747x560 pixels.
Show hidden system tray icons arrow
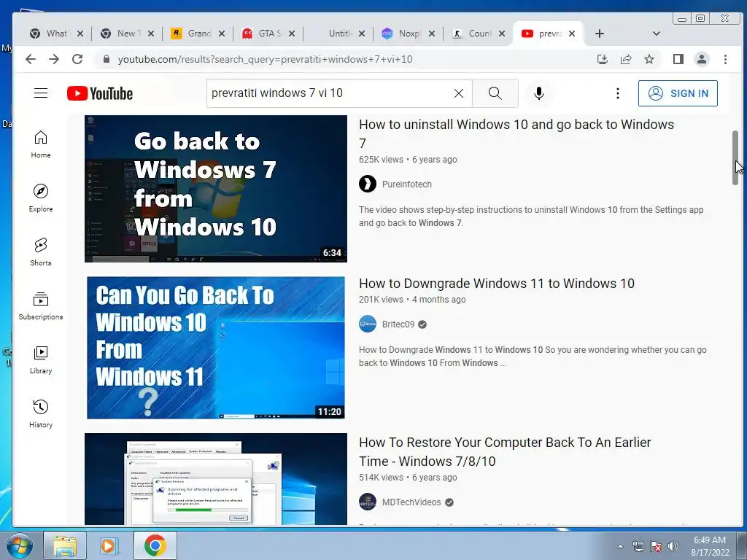pyautogui.click(x=620, y=546)
